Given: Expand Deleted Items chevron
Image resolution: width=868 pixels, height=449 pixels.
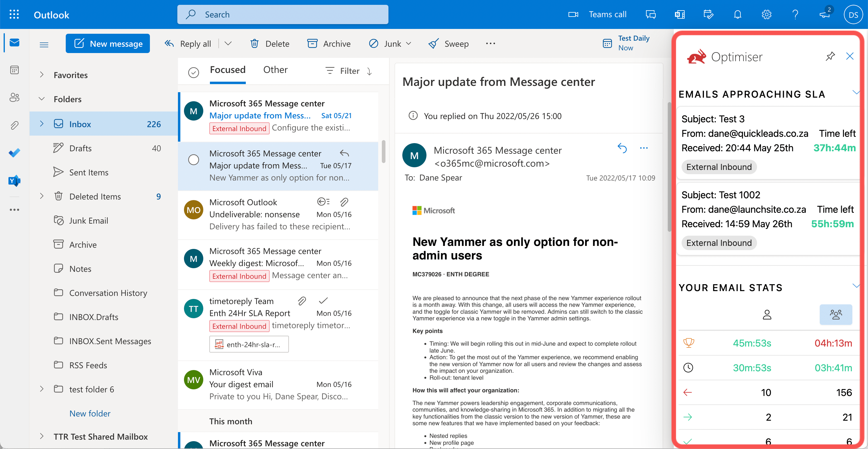Looking at the screenshot, I should [x=42, y=196].
